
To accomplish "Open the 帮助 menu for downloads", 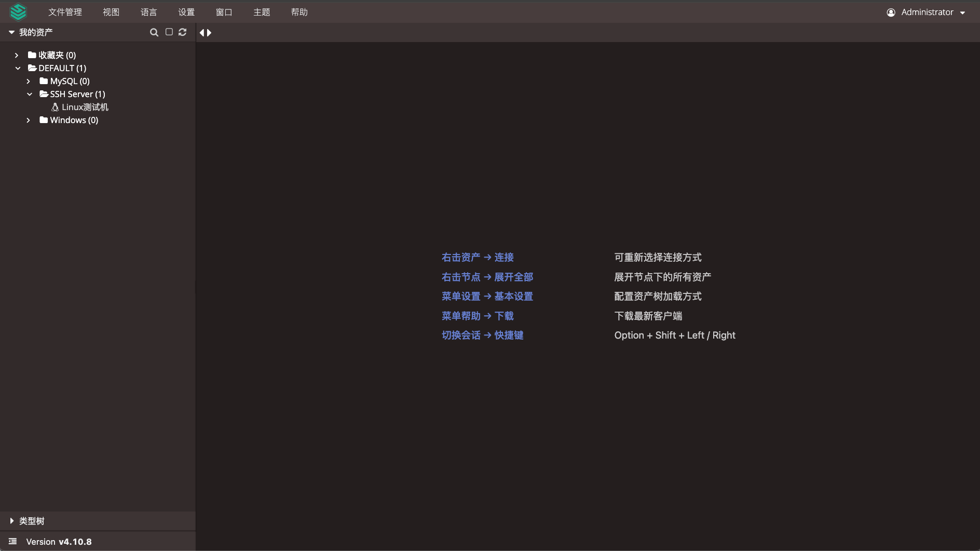I will click(x=300, y=11).
